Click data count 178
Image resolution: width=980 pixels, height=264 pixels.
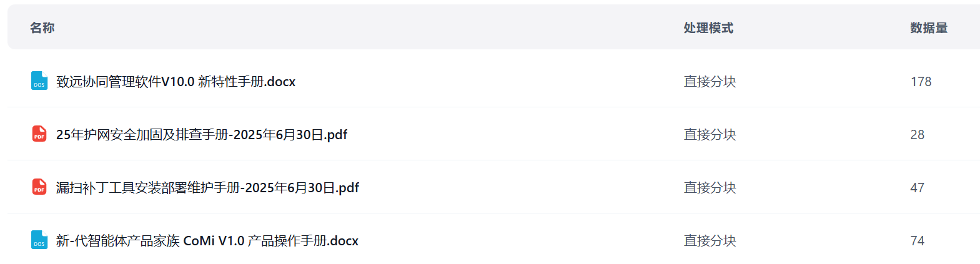coord(921,82)
